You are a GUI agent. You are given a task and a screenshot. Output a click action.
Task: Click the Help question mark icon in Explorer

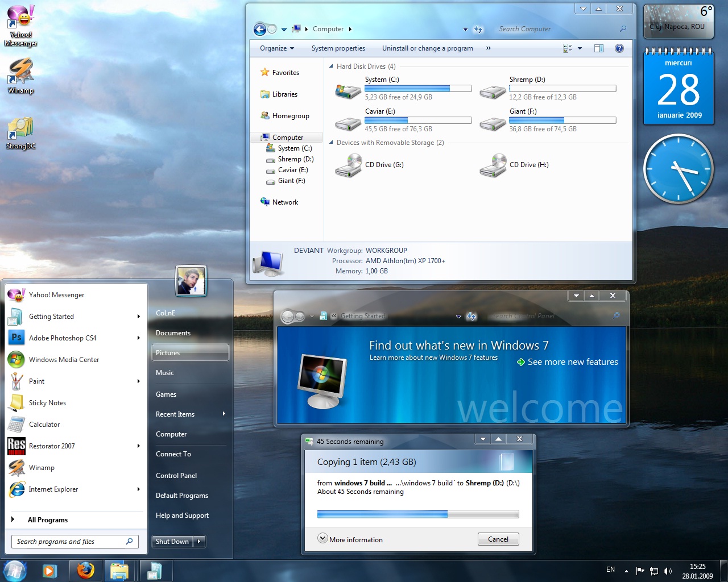(x=619, y=48)
